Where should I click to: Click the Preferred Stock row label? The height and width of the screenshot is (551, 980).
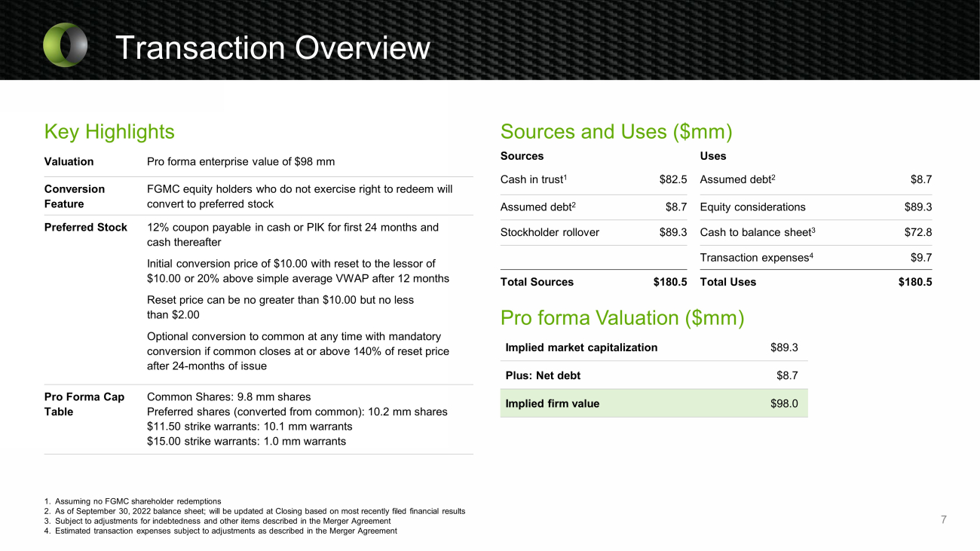click(86, 228)
